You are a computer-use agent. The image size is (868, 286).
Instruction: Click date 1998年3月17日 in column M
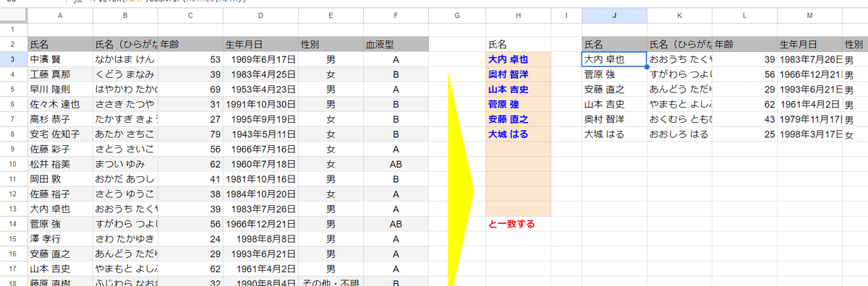[x=810, y=134]
